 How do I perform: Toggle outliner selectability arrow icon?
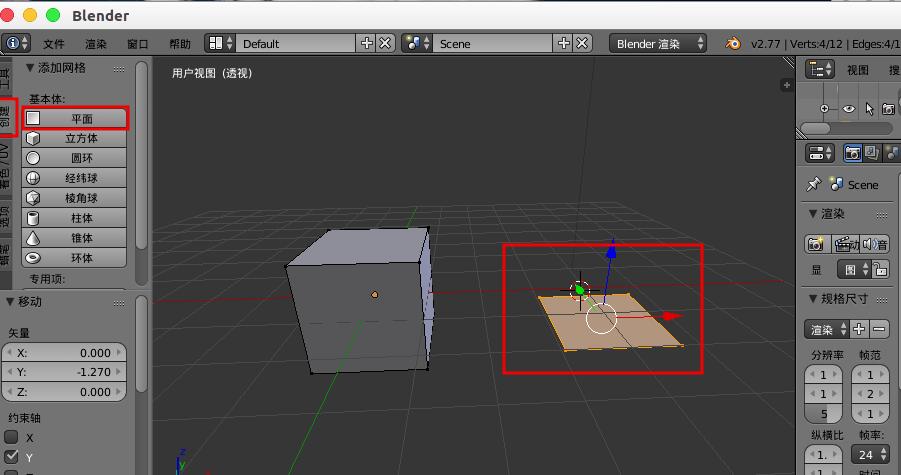[869, 109]
